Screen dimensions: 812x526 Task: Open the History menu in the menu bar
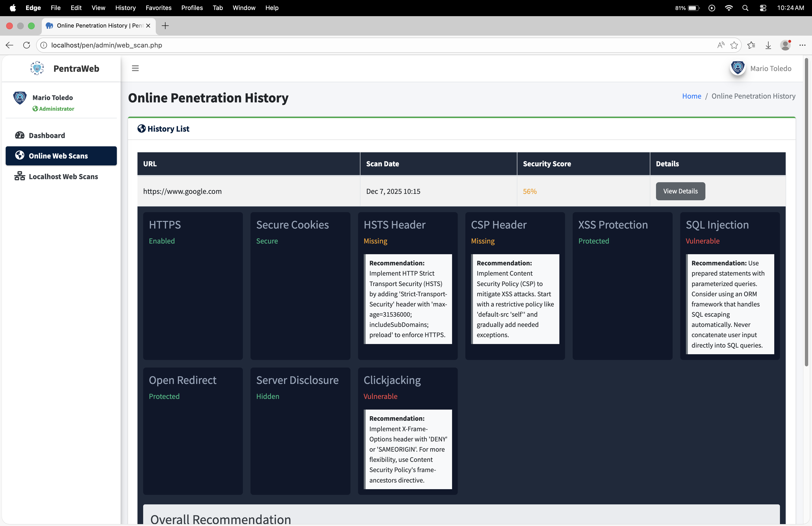(125, 8)
